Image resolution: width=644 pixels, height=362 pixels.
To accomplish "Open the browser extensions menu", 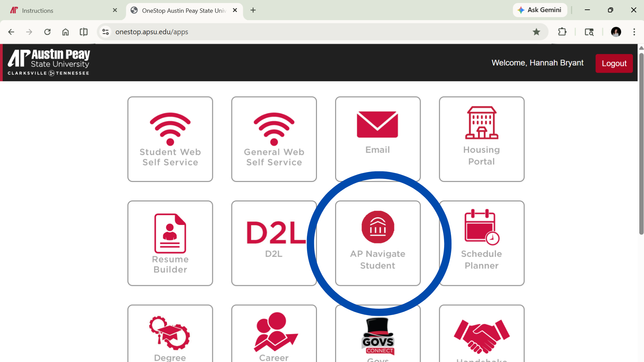I will (x=562, y=32).
